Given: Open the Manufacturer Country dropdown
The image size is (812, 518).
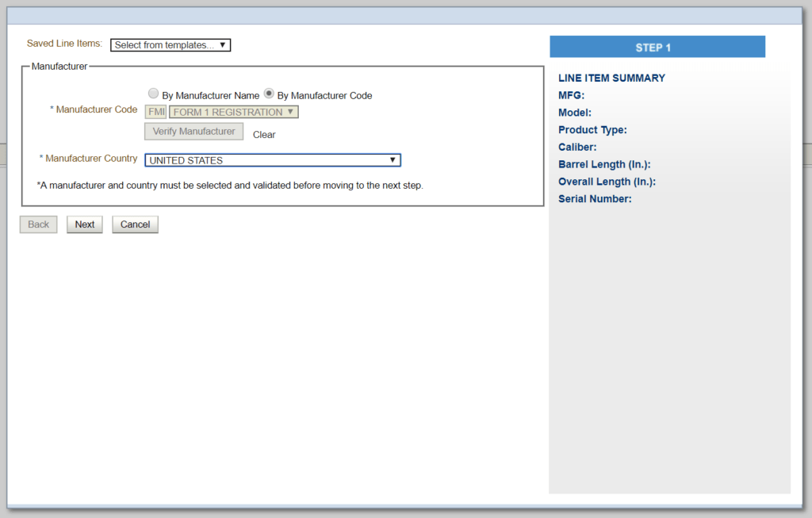Looking at the screenshot, I should pos(273,160).
